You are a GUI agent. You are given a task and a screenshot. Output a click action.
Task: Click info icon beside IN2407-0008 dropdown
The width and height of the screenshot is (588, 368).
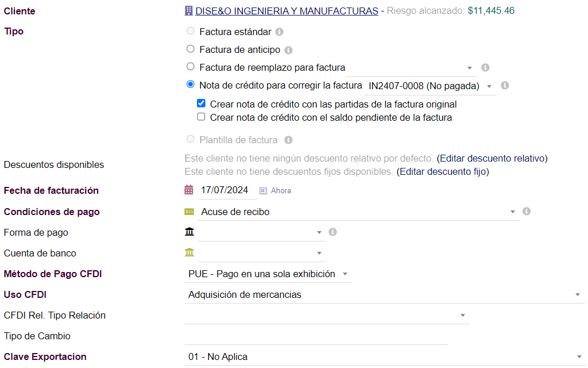pyautogui.click(x=505, y=86)
